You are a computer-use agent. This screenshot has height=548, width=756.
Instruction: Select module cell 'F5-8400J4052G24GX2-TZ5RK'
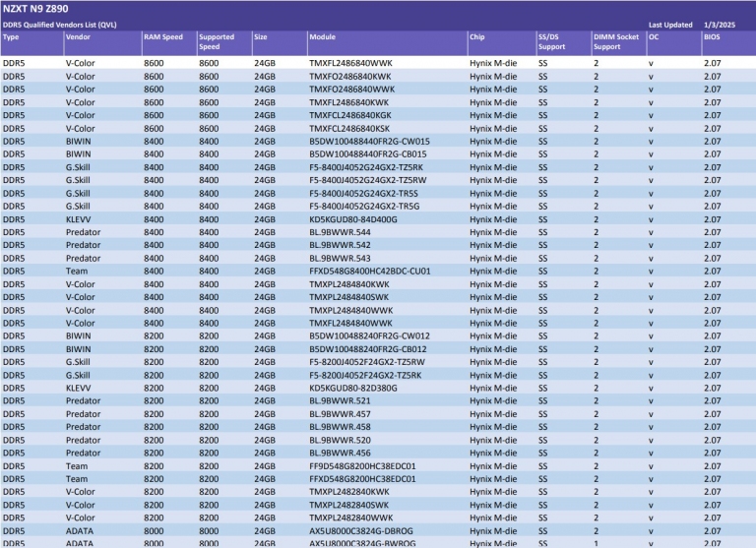pos(366,167)
